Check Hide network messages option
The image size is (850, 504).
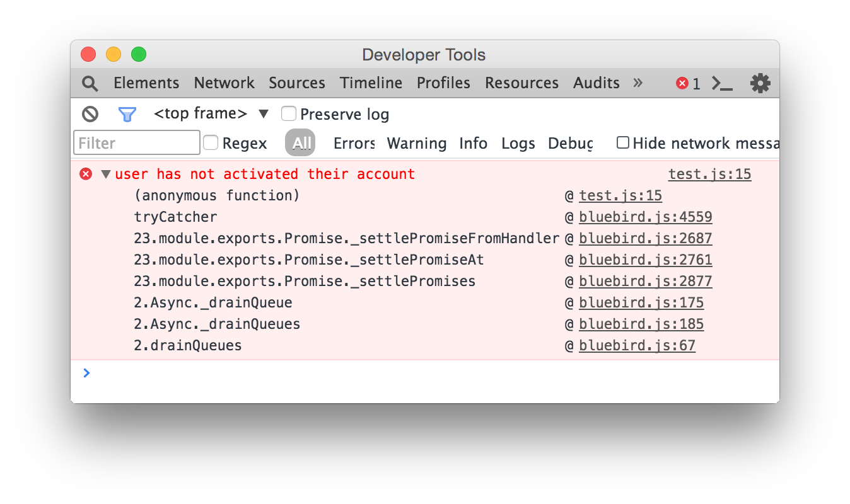tap(623, 143)
